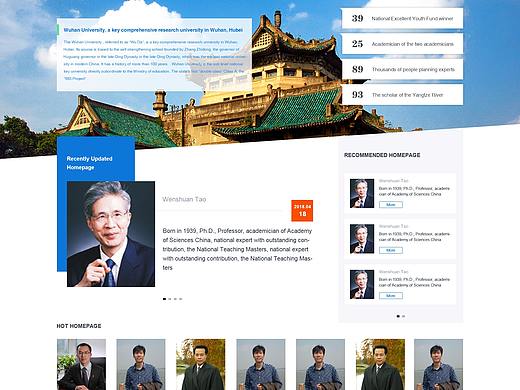Click More in the middle recommended card
The width and height of the screenshot is (520, 390).
tap(391, 250)
